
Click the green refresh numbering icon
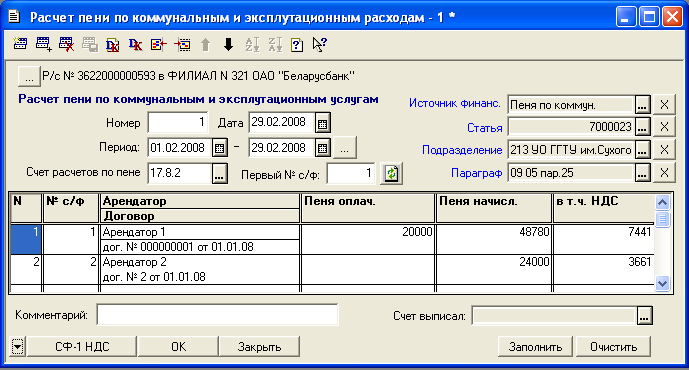[x=392, y=173]
